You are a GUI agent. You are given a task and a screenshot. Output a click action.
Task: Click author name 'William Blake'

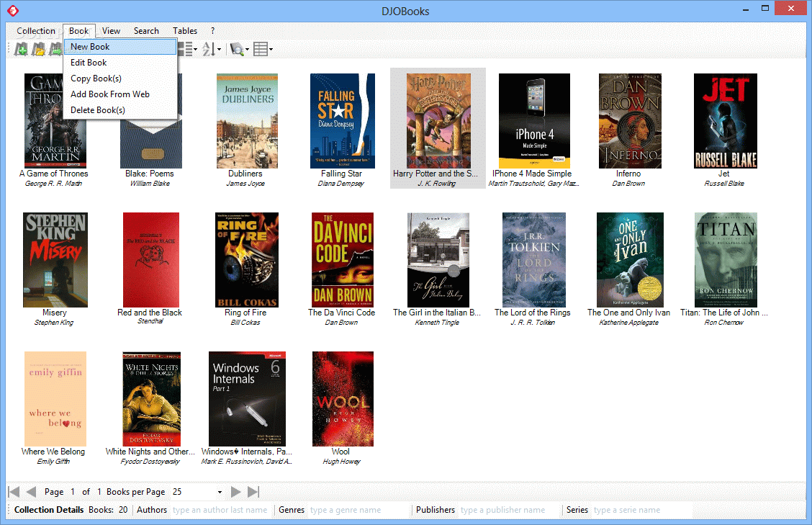coord(150,184)
